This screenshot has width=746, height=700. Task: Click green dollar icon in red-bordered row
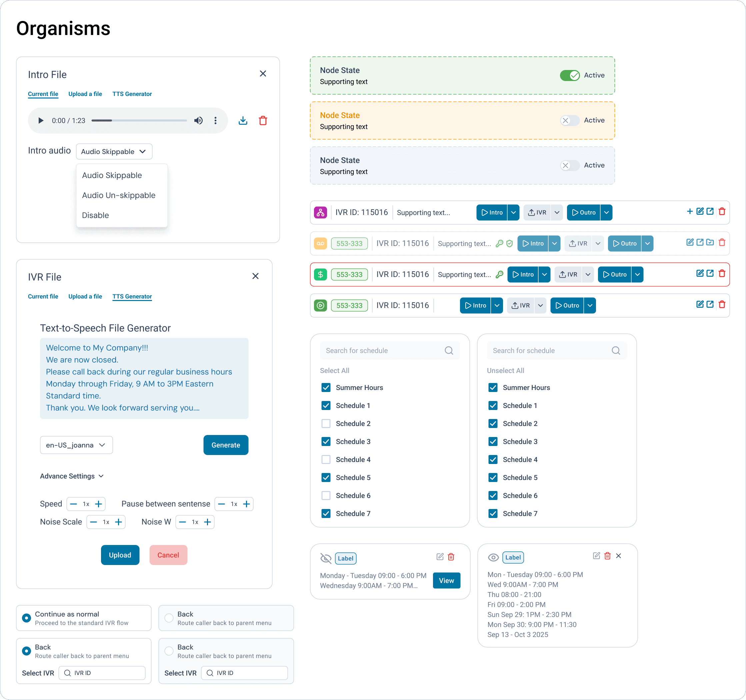(x=320, y=274)
